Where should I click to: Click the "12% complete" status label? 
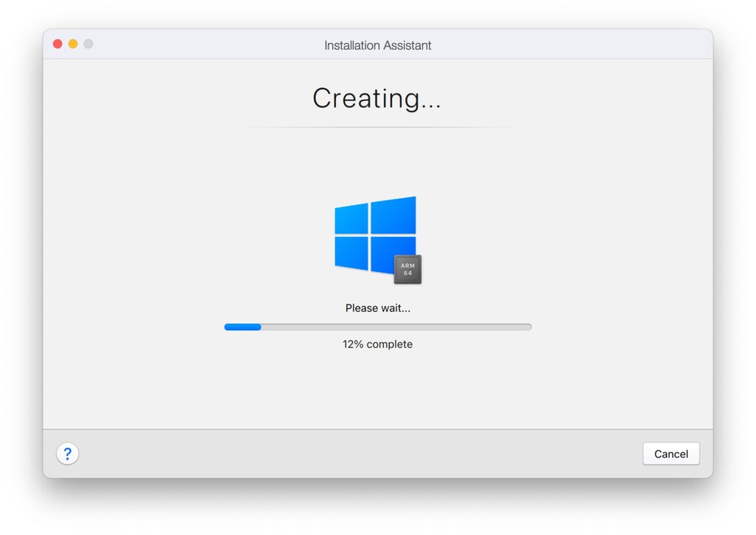coord(377,344)
